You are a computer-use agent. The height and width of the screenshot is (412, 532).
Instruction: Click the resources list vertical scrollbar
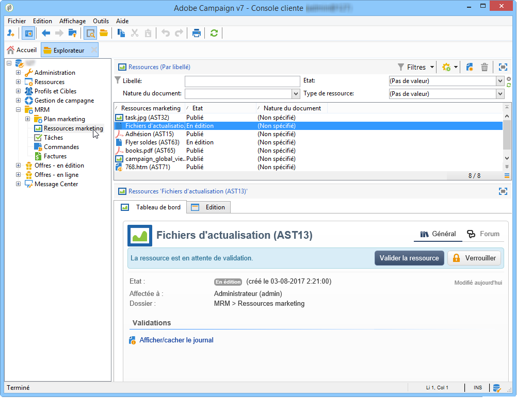pos(507,137)
